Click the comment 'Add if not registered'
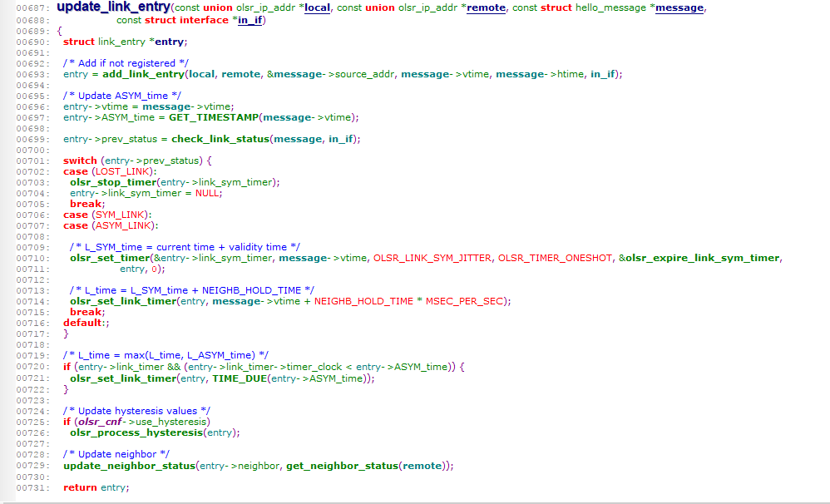This screenshot has height=504, width=830. tap(126, 63)
